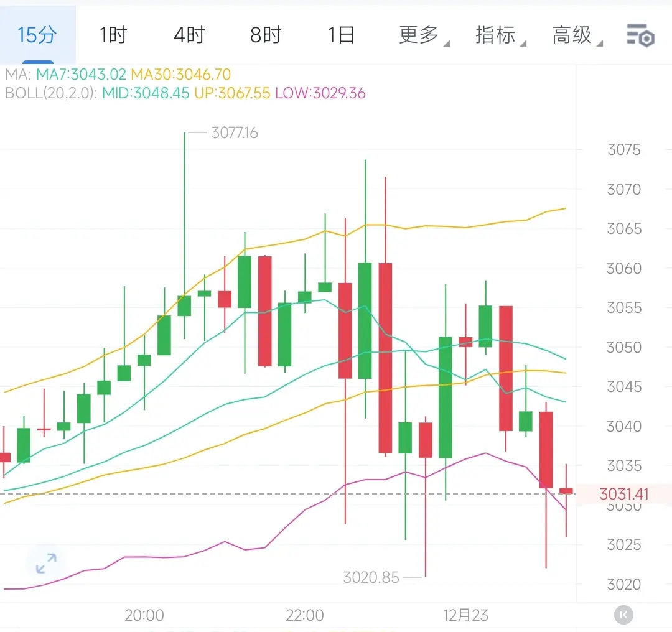Click the 3077.16 high price label

pyautogui.click(x=235, y=133)
